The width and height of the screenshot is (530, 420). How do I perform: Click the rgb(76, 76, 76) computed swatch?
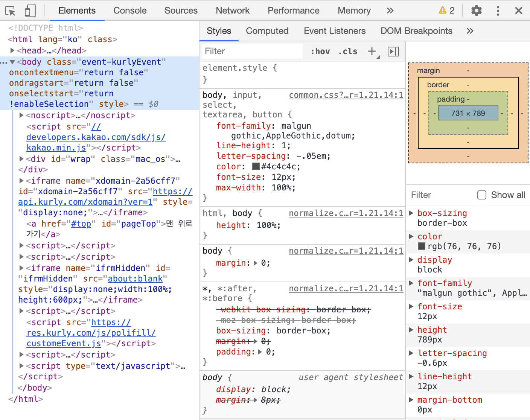point(422,246)
